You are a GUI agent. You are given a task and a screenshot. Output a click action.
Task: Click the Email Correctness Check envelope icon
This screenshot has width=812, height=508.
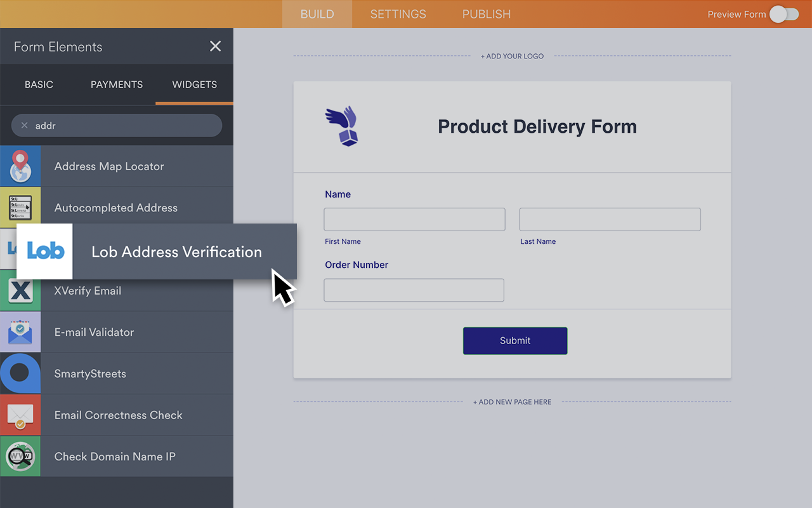coord(20,415)
